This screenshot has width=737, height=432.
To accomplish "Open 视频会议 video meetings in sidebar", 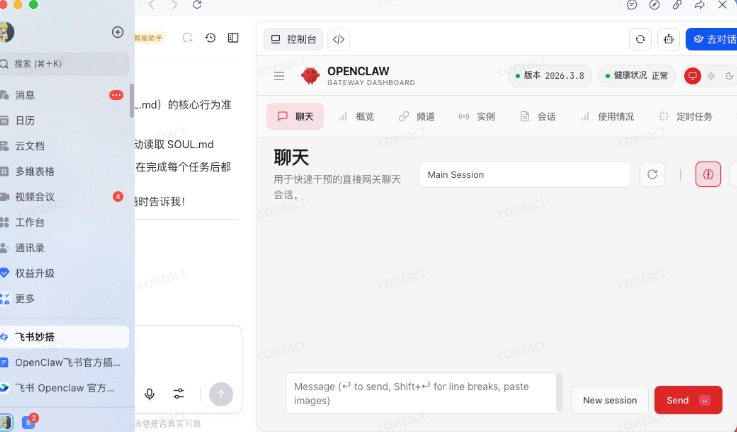I will tap(64, 196).
